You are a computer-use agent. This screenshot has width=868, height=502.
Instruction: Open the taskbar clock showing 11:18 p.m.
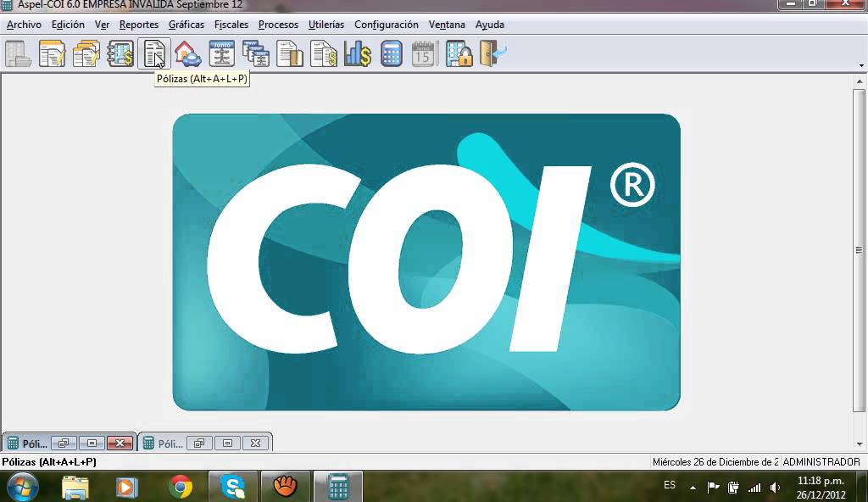pos(821,488)
